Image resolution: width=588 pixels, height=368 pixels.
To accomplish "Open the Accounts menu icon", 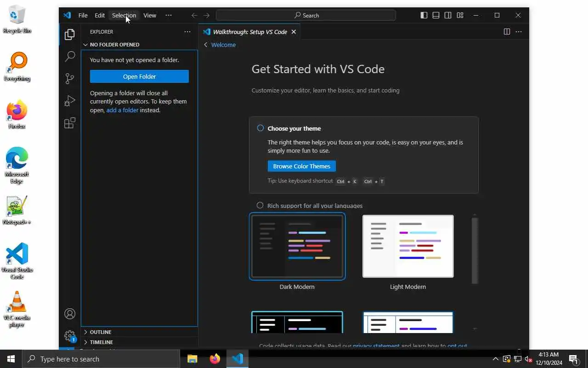I will click(70, 314).
